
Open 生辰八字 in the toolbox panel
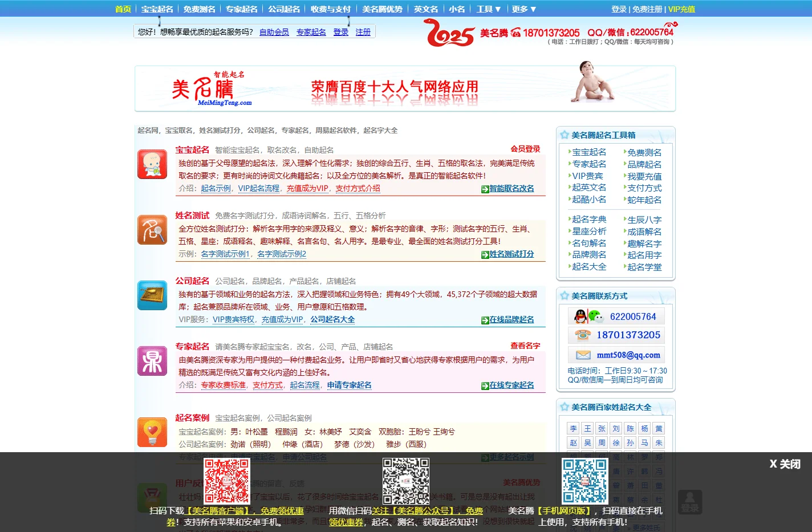click(644, 220)
